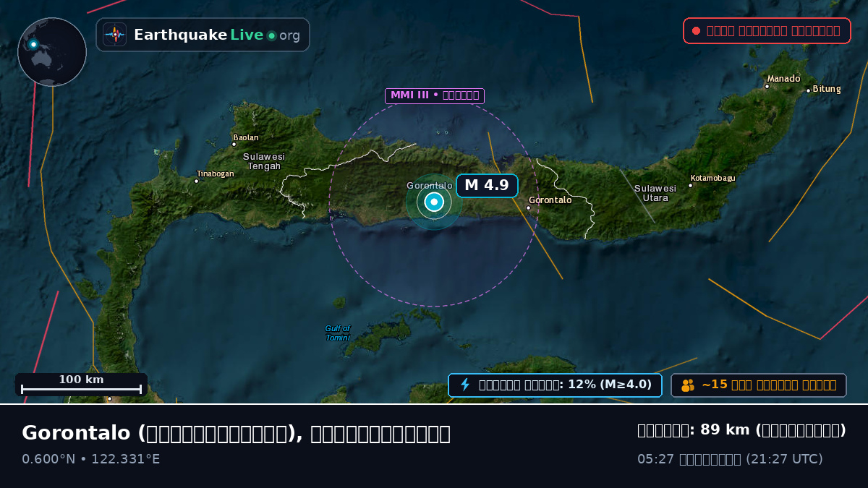
Task: Select the Kotamobagu city label
Action: click(712, 178)
